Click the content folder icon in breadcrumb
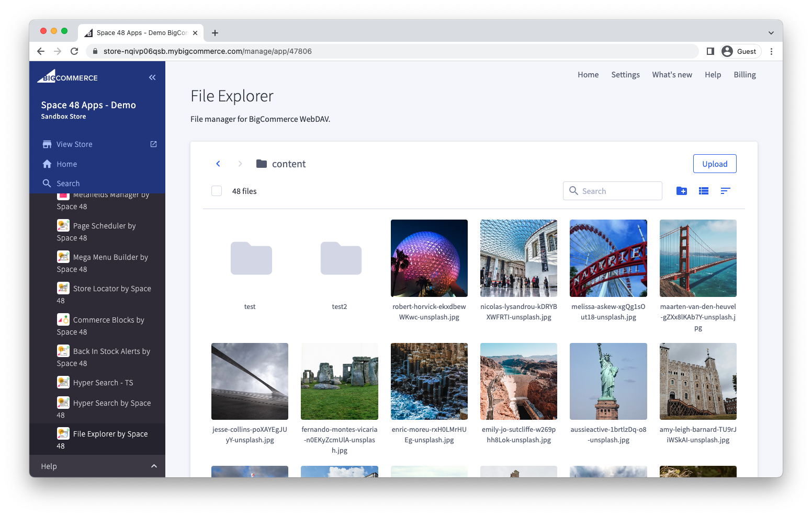Viewport: 812px width, 516px height. click(262, 164)
